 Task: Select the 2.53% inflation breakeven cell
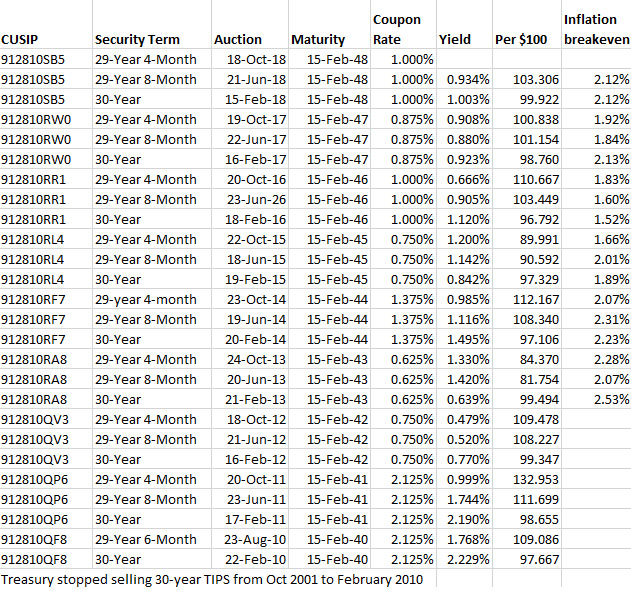[610, 399]
